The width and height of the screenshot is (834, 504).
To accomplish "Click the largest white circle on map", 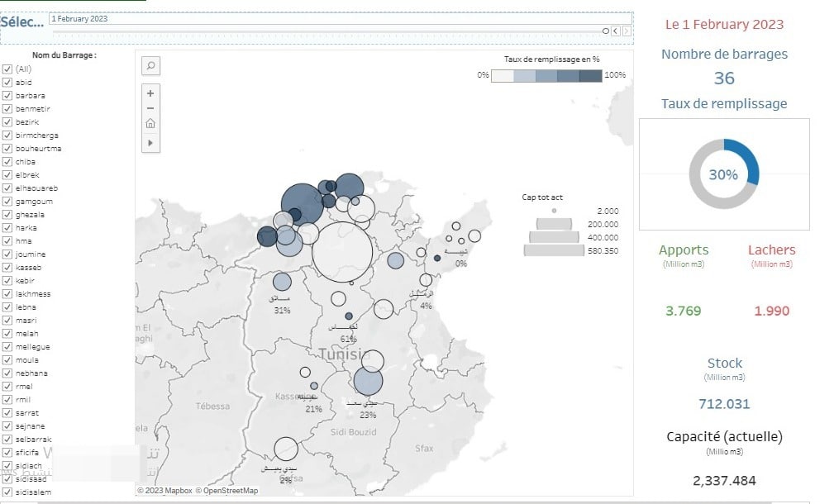I will (342, 253).
